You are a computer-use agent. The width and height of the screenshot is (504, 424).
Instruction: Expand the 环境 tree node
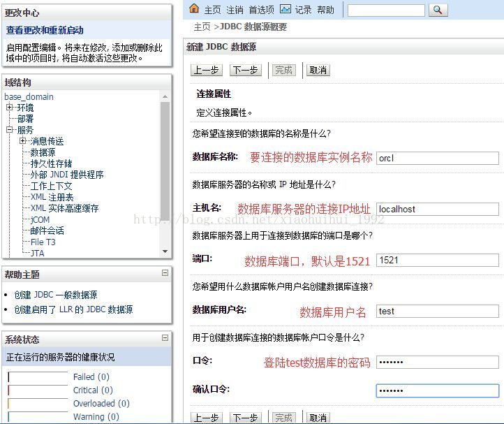pyautogui.click(x=10, y=107)
